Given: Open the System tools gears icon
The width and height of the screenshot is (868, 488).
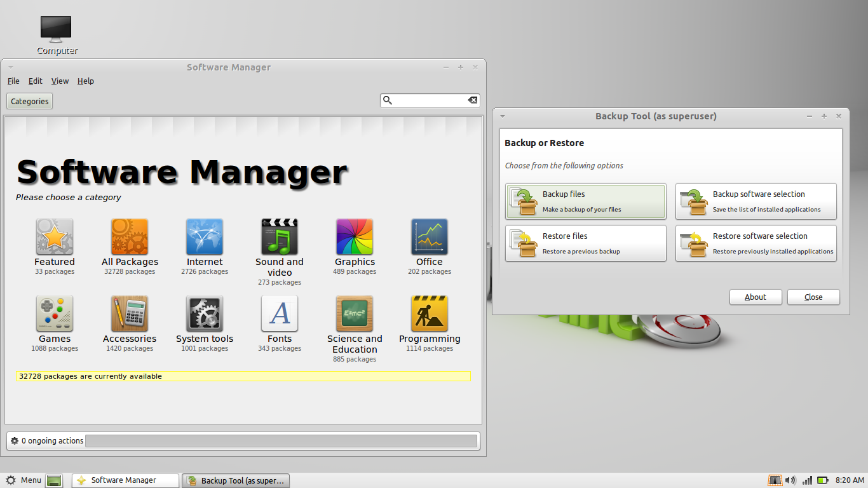Looking at the screenshot, I should (205, 314).
